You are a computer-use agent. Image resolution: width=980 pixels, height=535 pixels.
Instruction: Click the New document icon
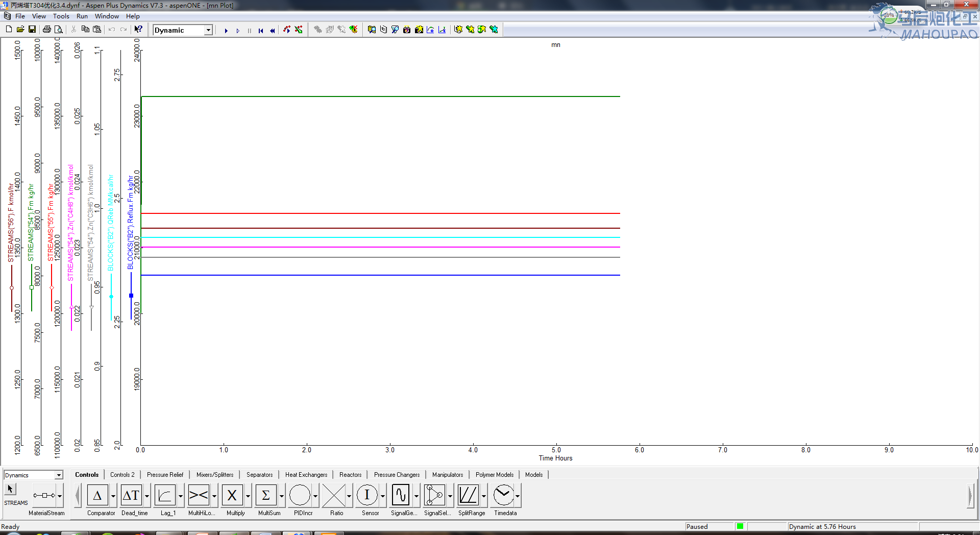[9, 30]
